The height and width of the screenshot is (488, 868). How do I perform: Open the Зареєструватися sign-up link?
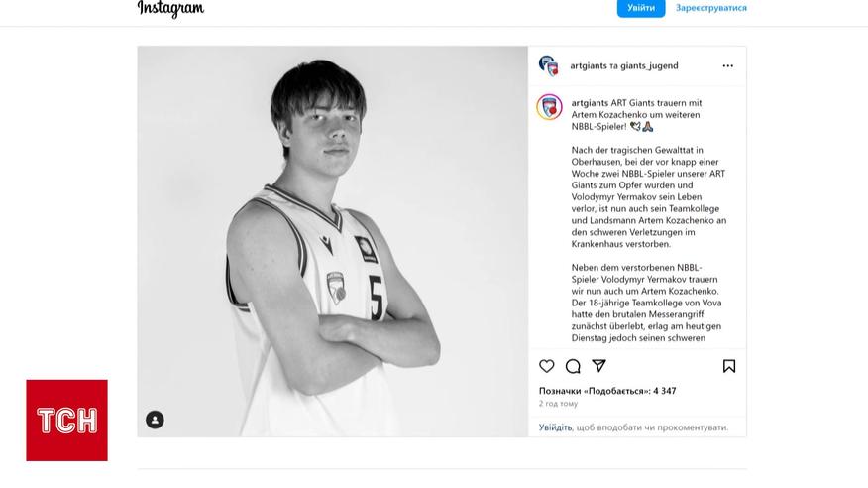tap(710, 8)
